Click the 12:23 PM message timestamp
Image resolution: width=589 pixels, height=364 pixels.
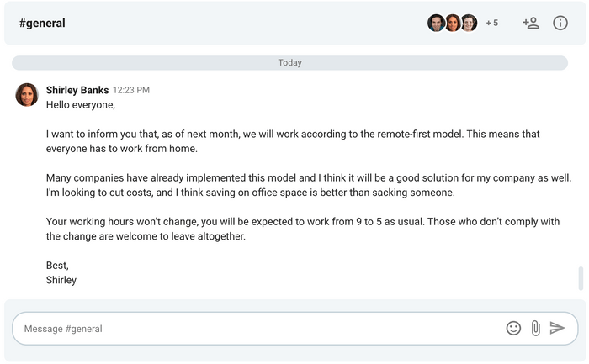point(131,90)
